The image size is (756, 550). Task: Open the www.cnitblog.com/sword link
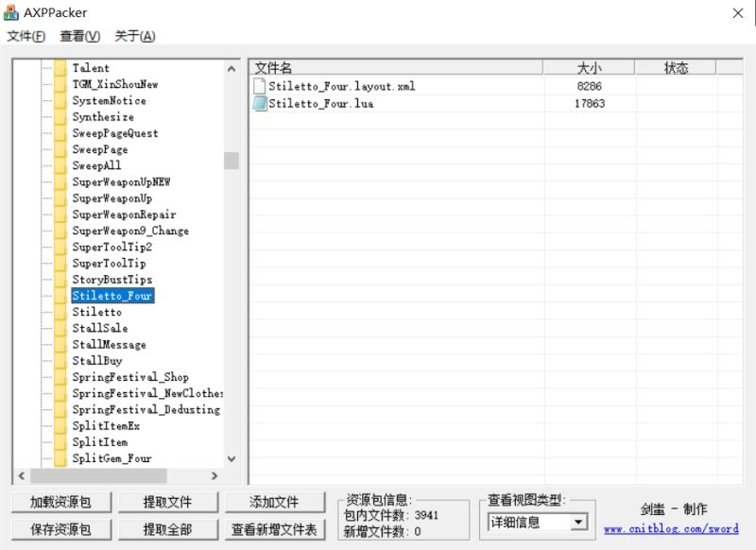[671, 529]
